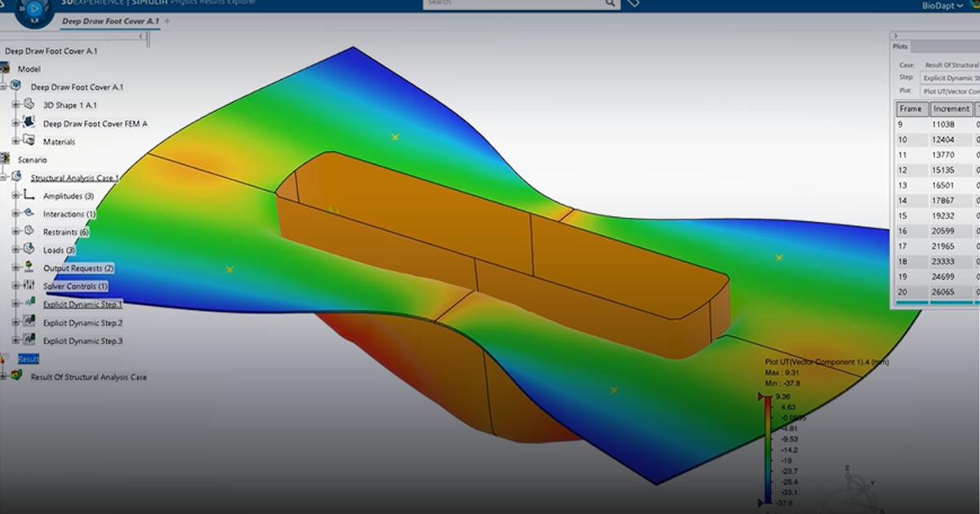Screen dimensions: 980x514
Task: Expand the 3D Shape 1 A.1 node
Action: click(x=16, y=104)
